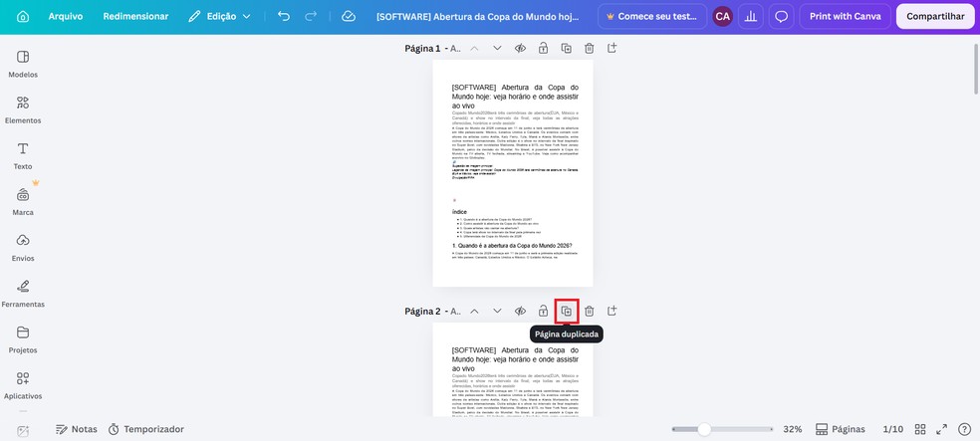Click the Compartilhar button

pyautogui.click(x=935, y=17)
